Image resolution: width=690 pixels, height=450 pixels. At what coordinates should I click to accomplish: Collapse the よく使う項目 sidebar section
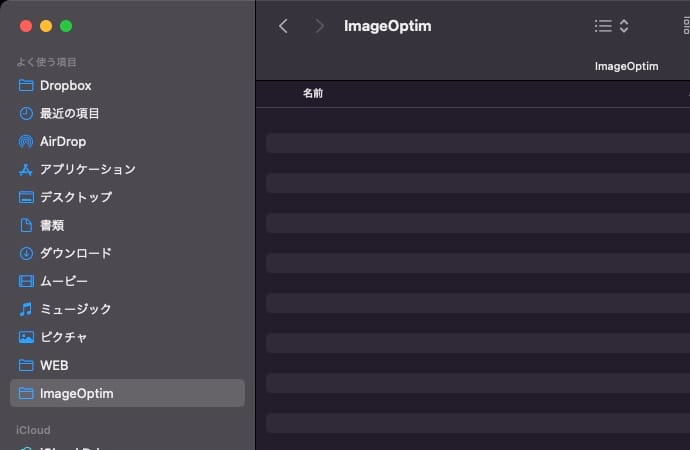pyautogui.click(x=47, y=62)
